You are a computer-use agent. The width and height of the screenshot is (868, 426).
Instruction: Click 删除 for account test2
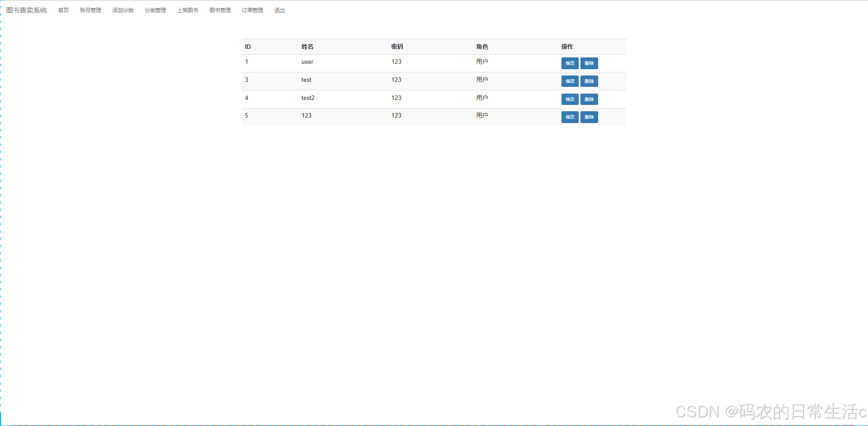coord(589,99)
